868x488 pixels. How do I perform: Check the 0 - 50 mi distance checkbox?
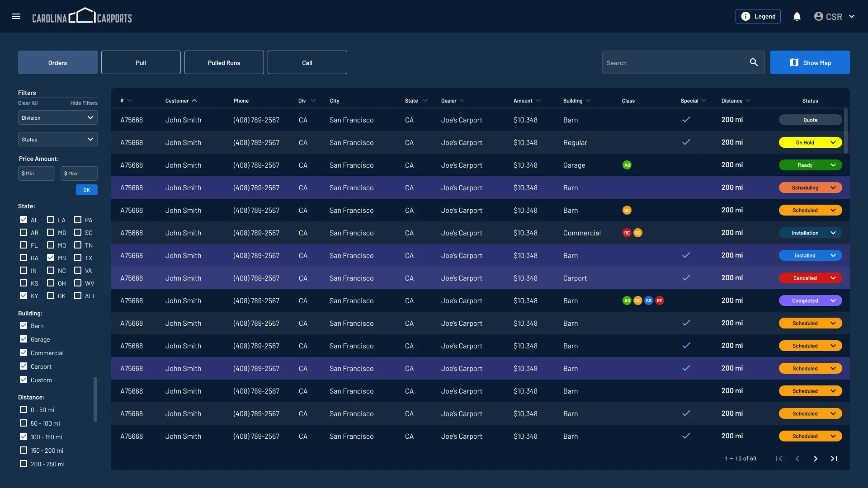pos(24,409)
